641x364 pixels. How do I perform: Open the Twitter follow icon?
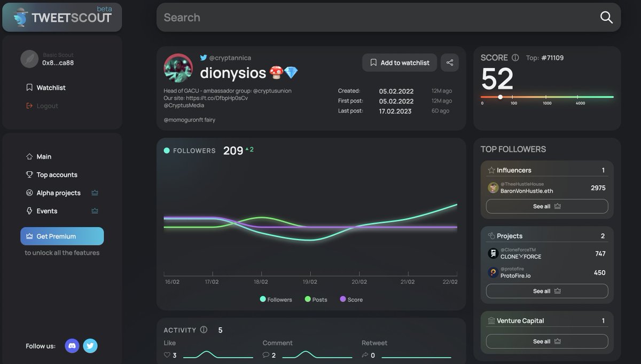coord(90,346)
